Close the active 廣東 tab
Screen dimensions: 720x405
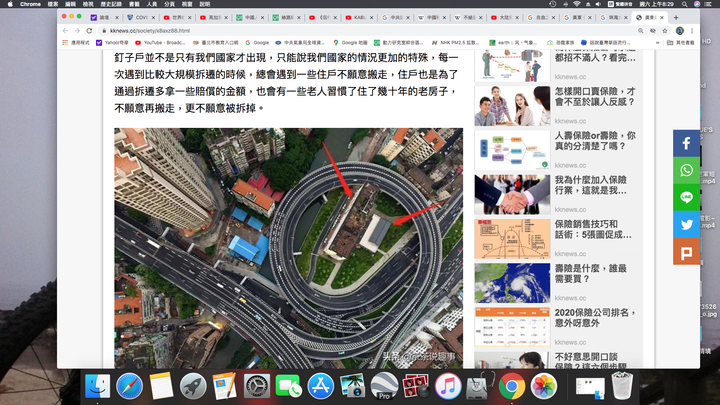tap(662, 17)
